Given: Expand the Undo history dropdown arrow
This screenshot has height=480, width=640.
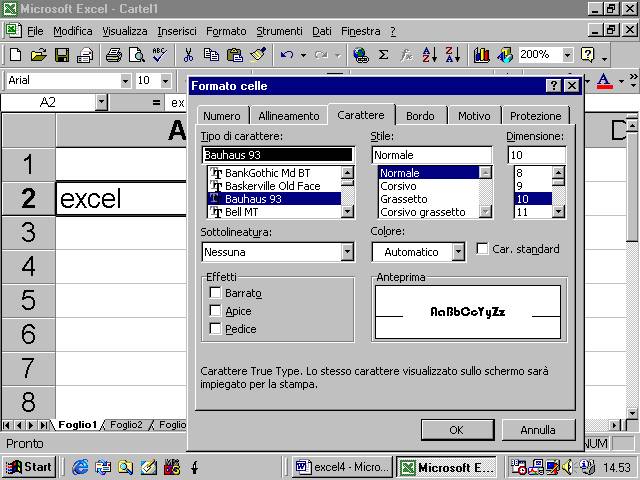Looking at the screenshot, I should click(x=303, y=55).
